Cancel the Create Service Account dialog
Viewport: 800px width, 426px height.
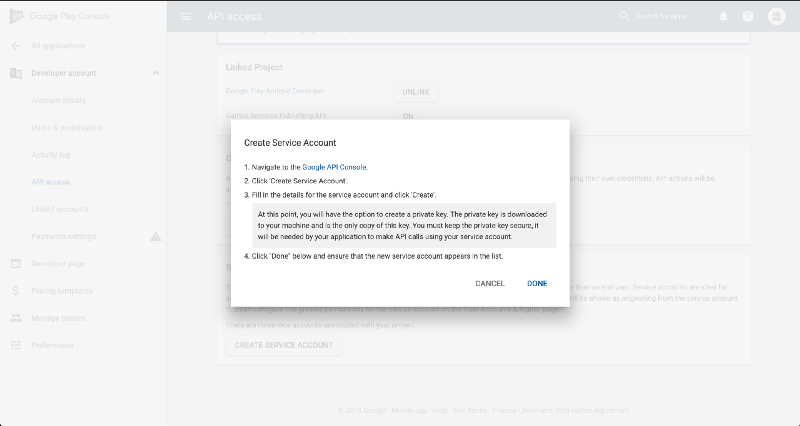tap(490, 284)
